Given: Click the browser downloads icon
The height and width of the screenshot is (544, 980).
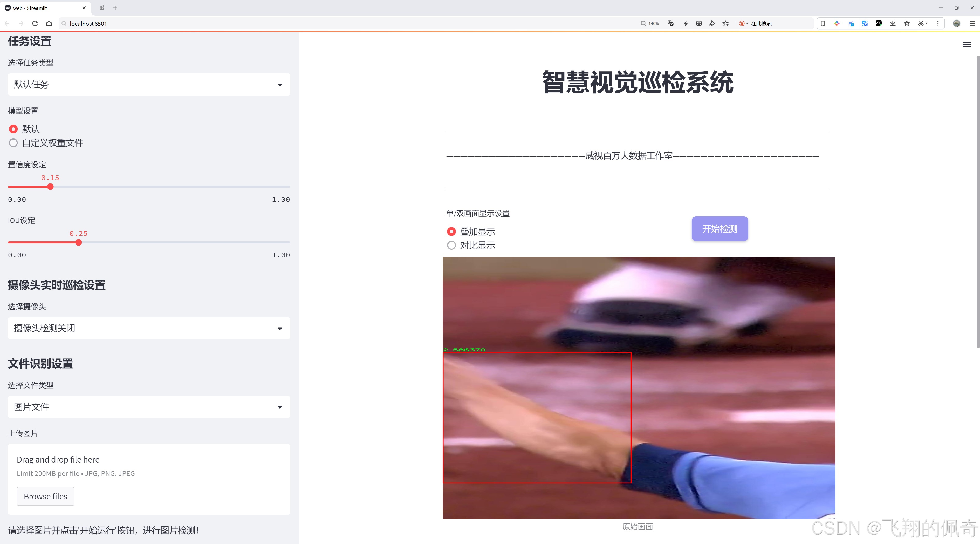Looking at the screenshot, I should [x=893, y=23].
